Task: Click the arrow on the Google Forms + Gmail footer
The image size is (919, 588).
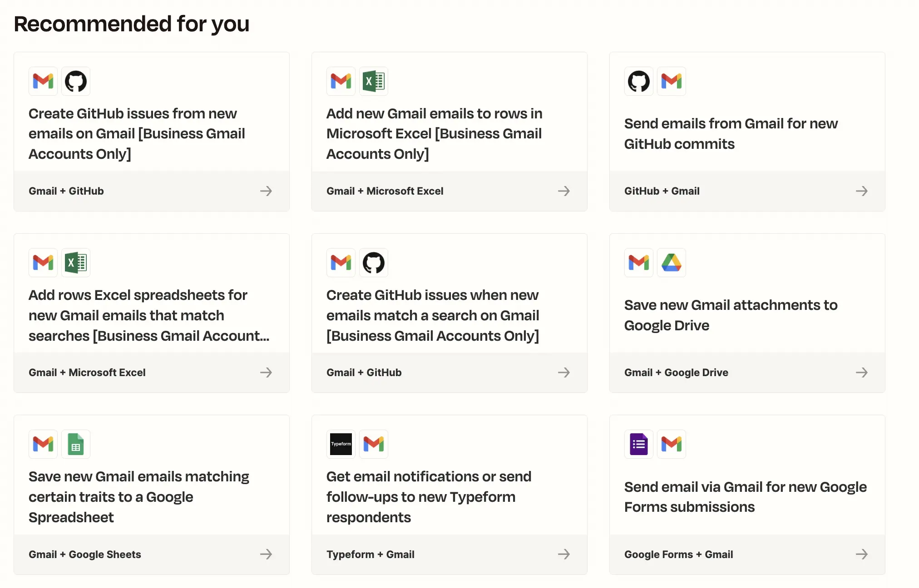Action: click(x=862, y=554)
